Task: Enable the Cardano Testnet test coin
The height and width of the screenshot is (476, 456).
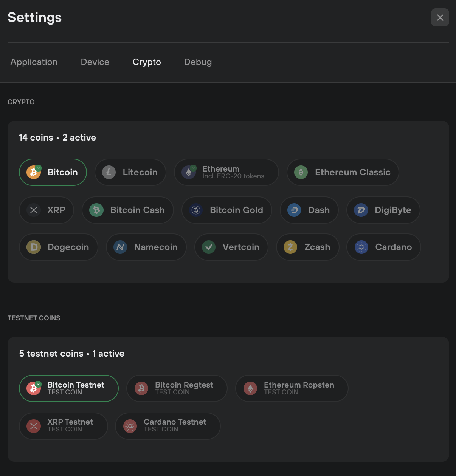Action: click(168, 426)
